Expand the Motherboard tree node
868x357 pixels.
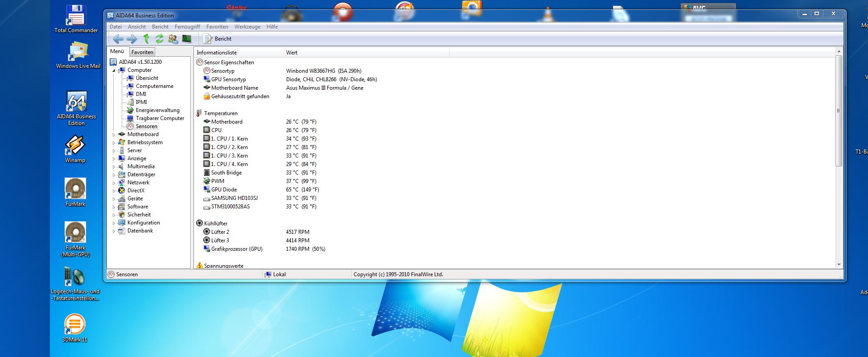coord(114,135)
